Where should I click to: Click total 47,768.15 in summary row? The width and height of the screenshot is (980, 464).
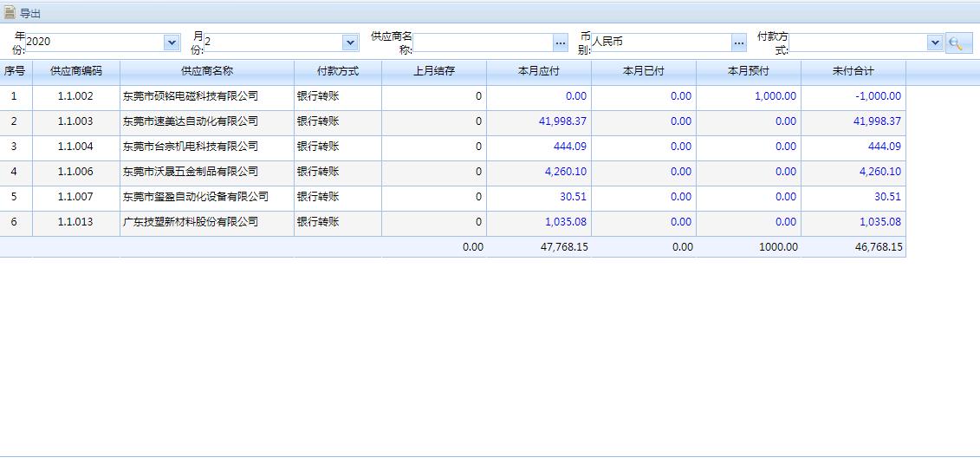click(x=564, y=247)
